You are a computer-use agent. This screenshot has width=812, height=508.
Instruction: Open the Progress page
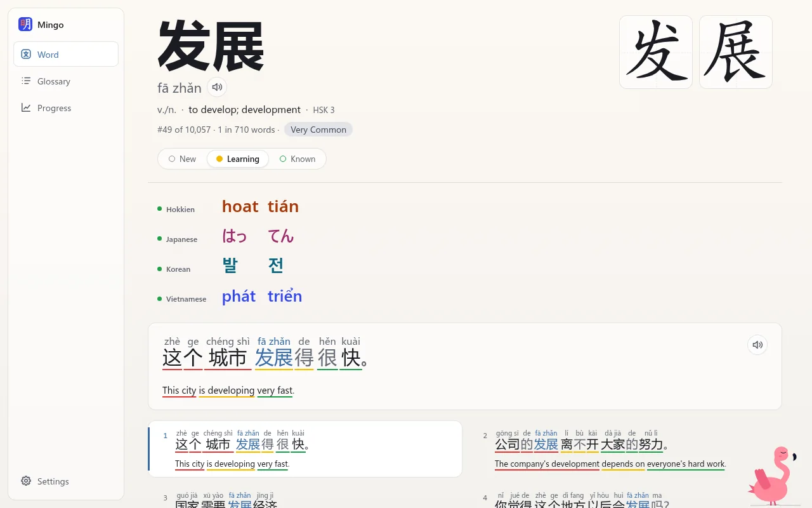(x=66, y=108)
